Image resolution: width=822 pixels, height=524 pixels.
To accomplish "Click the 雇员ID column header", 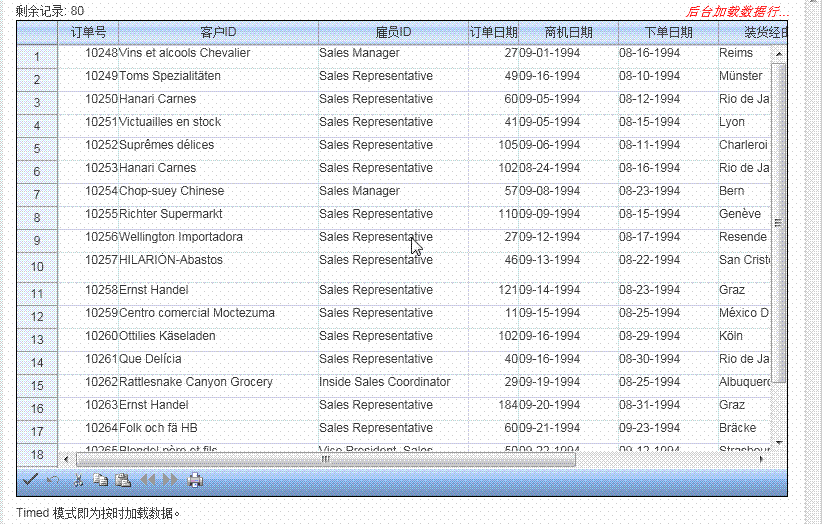I will pyautogui.click(x=393, y=32).
